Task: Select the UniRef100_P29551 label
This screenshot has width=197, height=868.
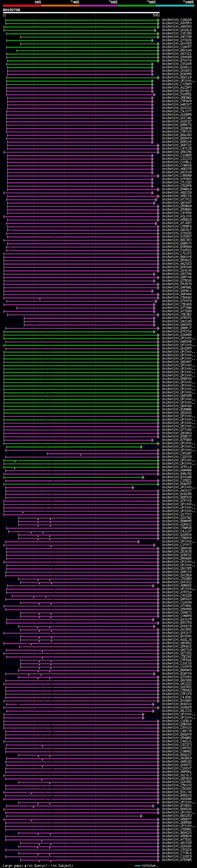Action: tap(177, 94)
